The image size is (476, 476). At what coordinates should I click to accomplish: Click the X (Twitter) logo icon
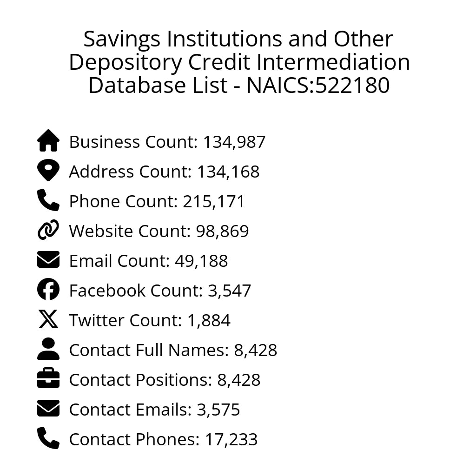click(48, 320)
